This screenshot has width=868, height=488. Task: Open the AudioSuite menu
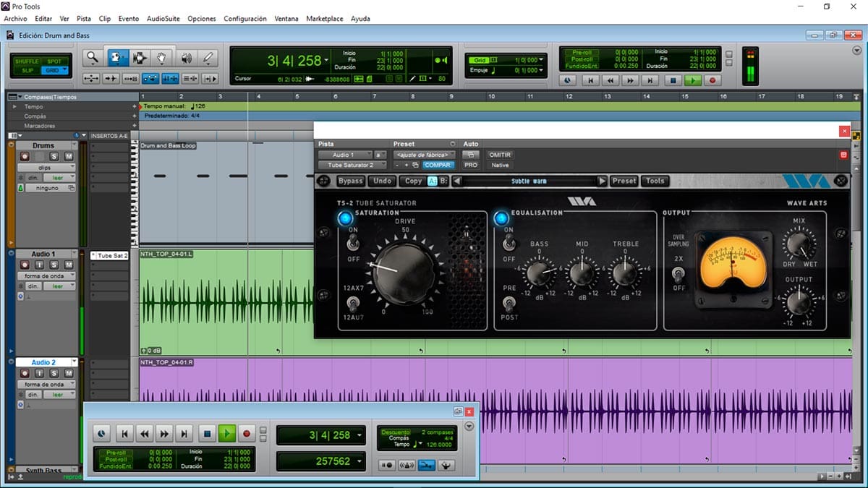click(163, 19)
